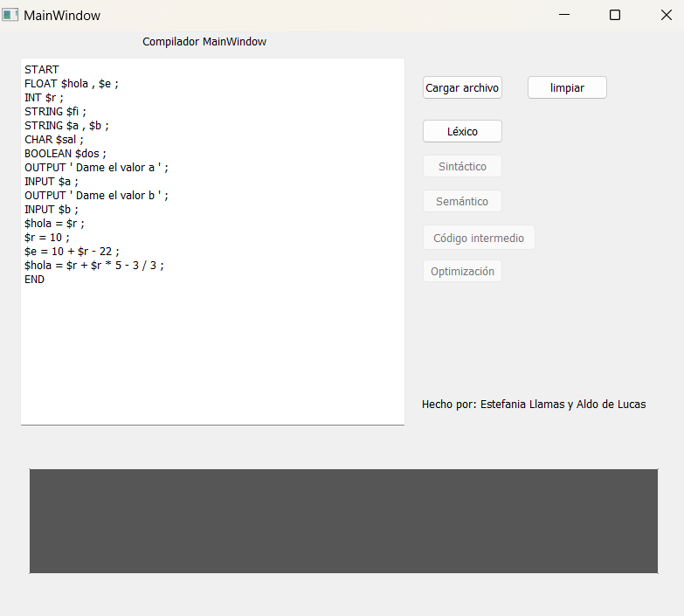Click the Código intermedio button
The image size is (684, 616).
point(479,238)
